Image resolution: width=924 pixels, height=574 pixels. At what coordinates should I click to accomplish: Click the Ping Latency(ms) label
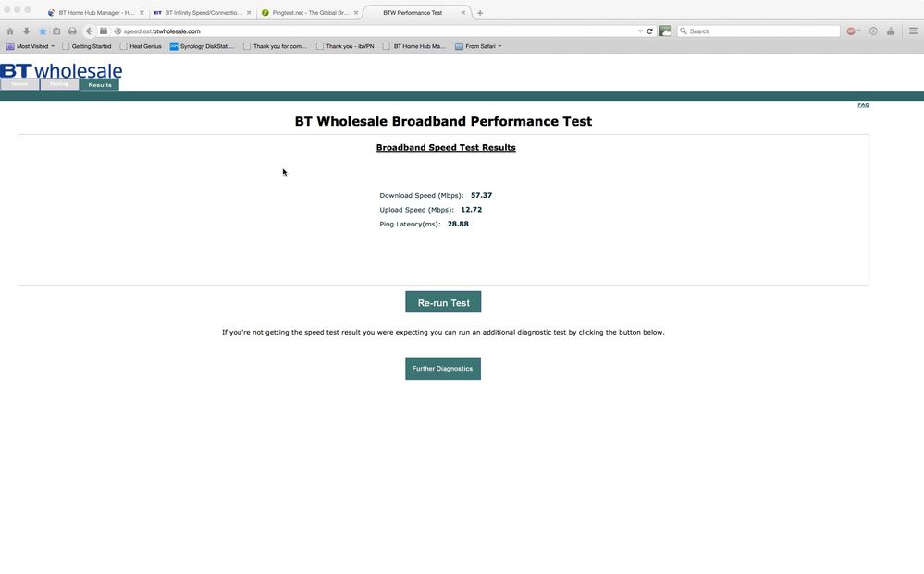410,224
